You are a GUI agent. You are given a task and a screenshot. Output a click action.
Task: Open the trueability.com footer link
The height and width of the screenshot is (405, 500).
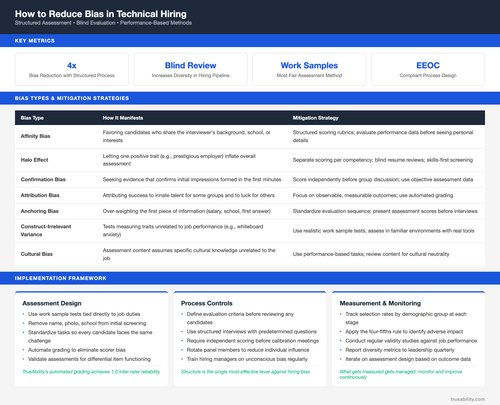point(468,399)
